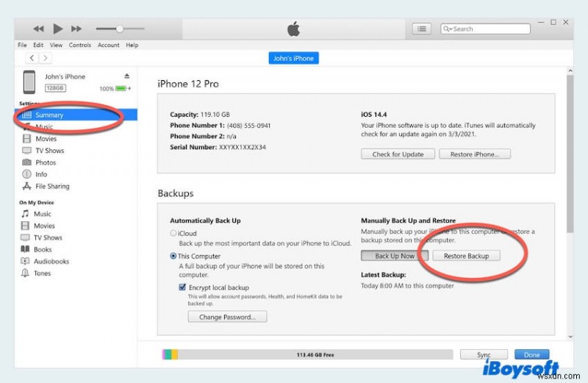The height and width of the screenshot is (383, 588).
Task: Start playback with the play button
Action: pyautogui.click(x=57, y=29)
